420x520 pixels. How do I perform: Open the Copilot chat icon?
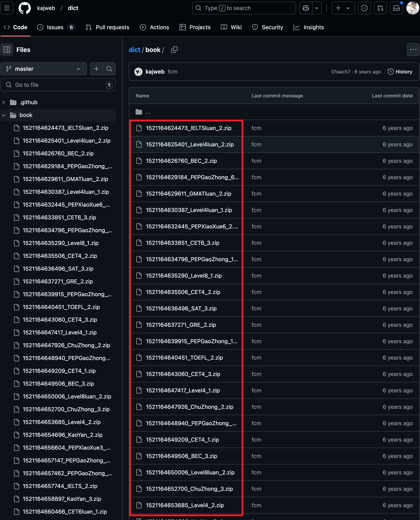pyautogui.click(x=306, y=8)
